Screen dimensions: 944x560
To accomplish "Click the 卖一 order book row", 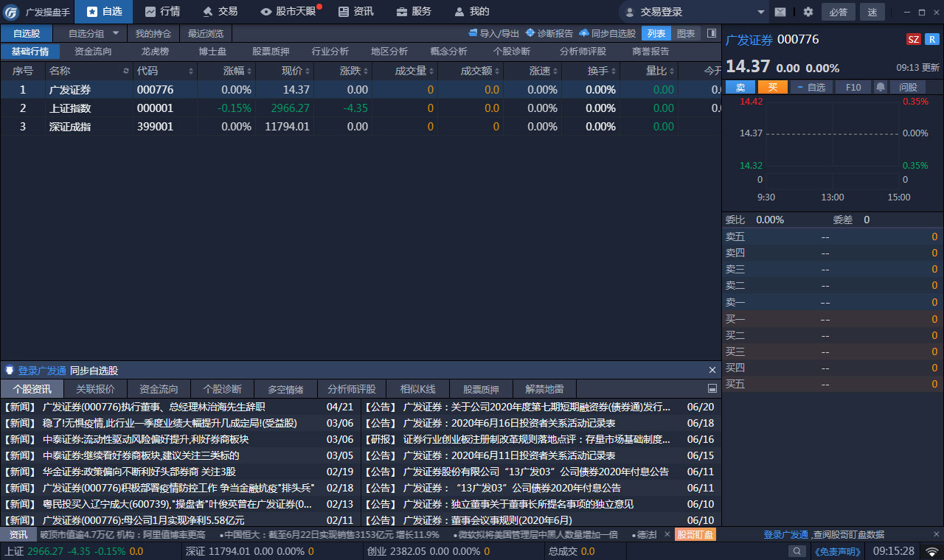I will click(x=833, y=303).
